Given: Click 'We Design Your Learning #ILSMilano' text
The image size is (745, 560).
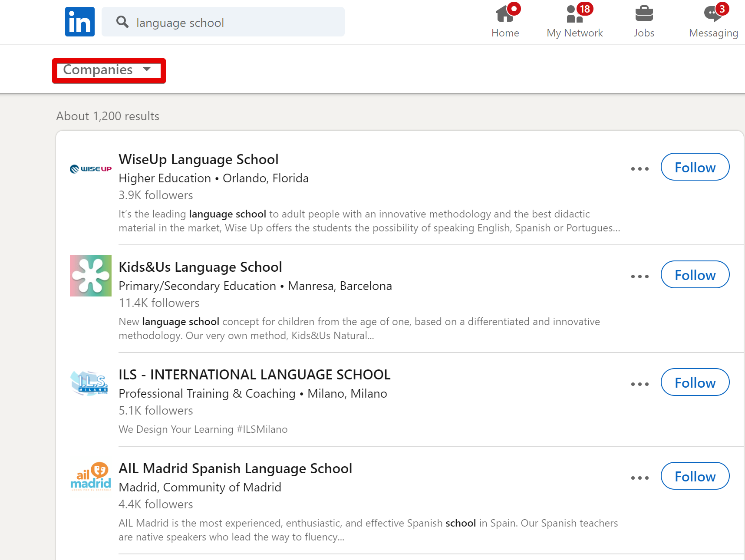Looking at the screenshot, I should 203,429.
